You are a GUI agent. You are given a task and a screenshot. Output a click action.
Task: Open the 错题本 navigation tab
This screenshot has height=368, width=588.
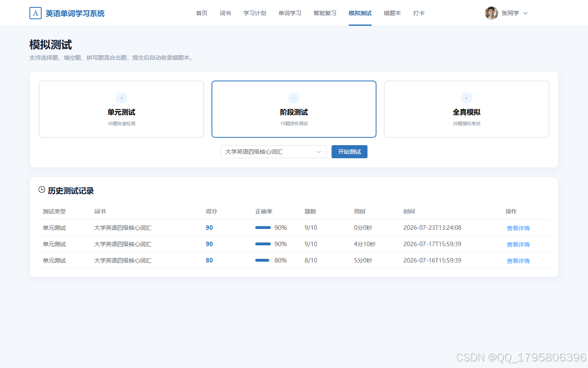[392, 13]
